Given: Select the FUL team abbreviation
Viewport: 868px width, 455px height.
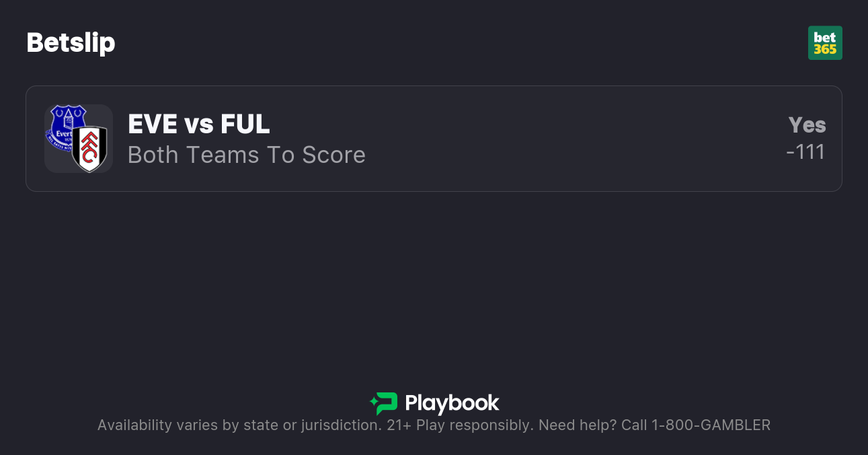Looking at the screenshot, I should click(x=245, y=125).
